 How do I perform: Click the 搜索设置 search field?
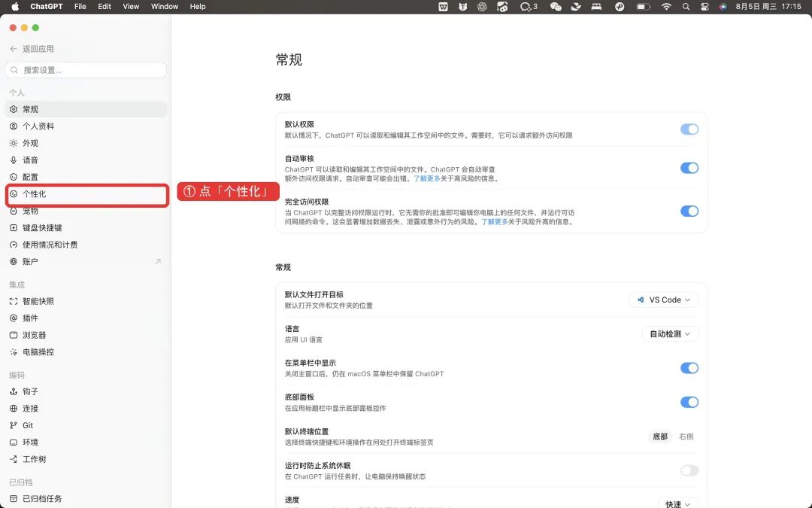click(86, 70)
